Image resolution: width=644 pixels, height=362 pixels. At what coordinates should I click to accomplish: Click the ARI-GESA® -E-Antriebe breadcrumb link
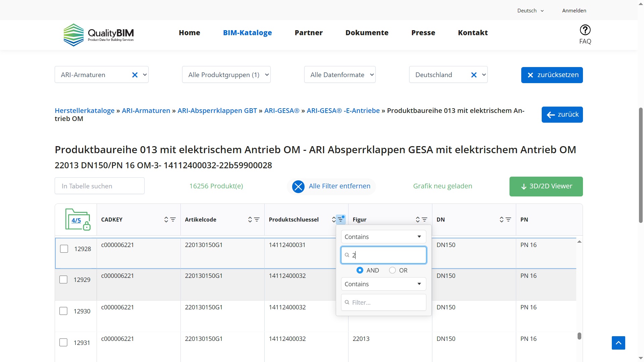tap(343, 111)
